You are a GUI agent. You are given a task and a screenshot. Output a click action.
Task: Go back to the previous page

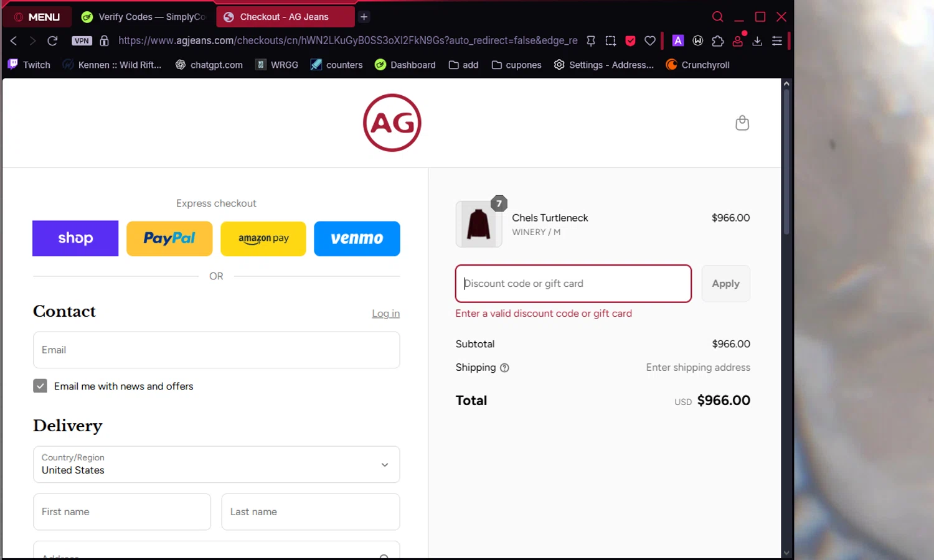point(14,40)
